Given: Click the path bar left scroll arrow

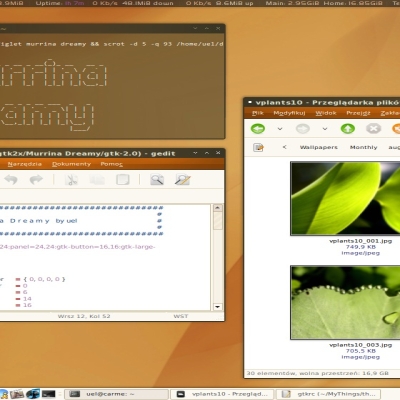Looking at the screenshot, I should coord(284,147).
